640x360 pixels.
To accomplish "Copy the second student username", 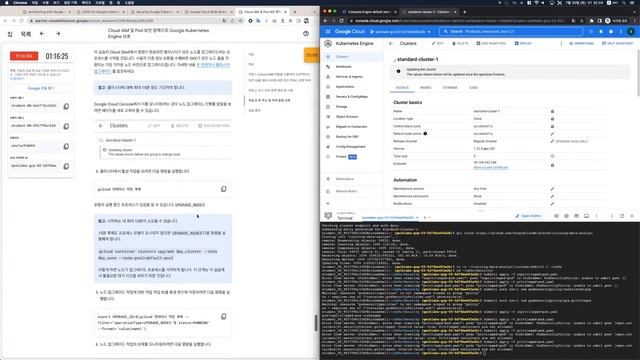I will coord(66,126).
